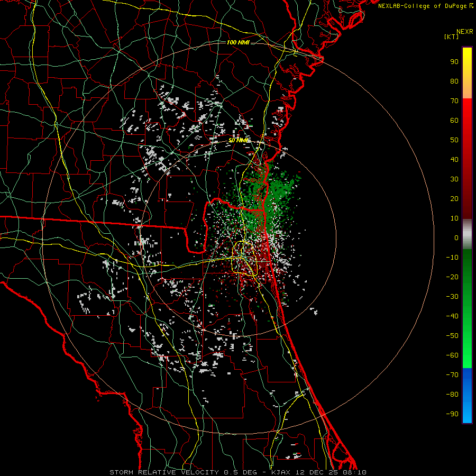Click the -80 value on velocity scale
The width and height of the screenshot is (476, 476).
coord(452,395)
